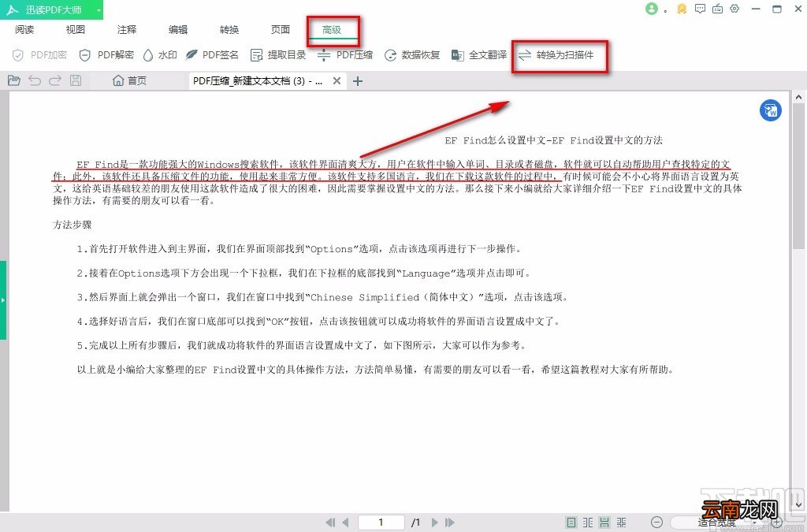Click the gold VIP medal icon

pos(682,9)
